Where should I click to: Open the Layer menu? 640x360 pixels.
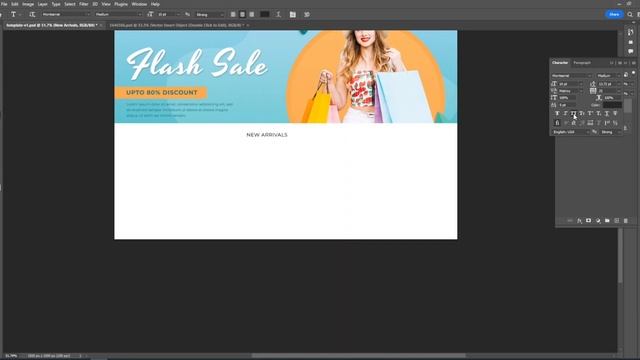click(x=42, y=4)
